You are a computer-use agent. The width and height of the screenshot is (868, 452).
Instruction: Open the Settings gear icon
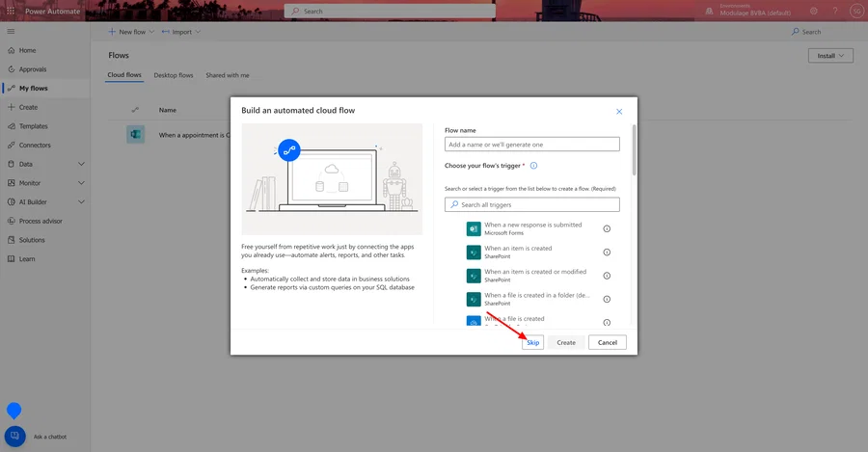click(x=814, y=11)
